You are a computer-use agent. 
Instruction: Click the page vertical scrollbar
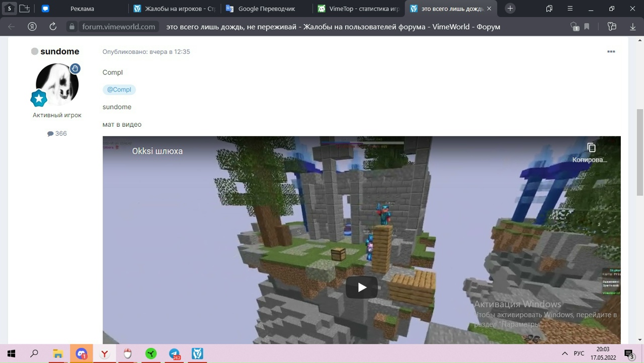(x=639, y=151)
